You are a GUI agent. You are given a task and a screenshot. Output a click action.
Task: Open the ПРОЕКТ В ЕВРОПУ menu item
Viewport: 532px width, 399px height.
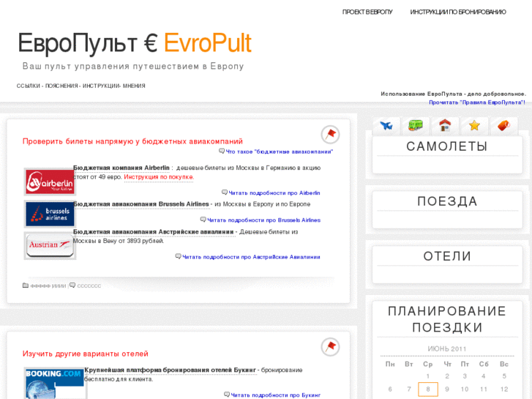(367, 12)
